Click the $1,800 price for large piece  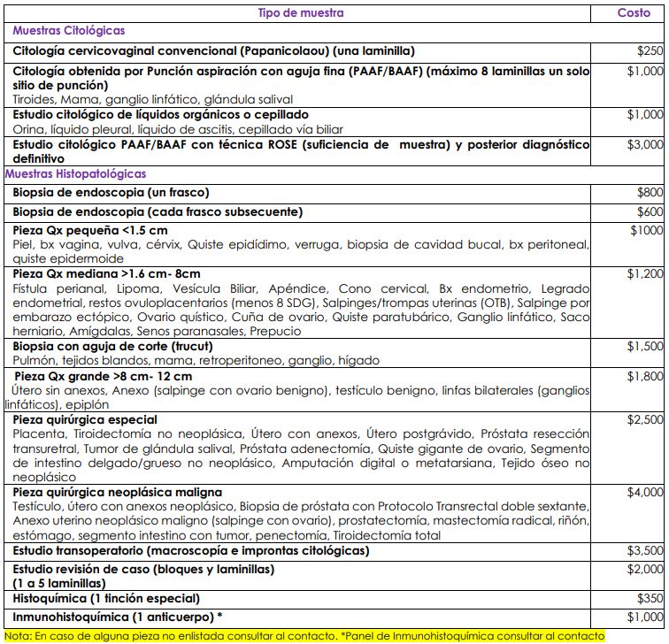pos(645,377)
